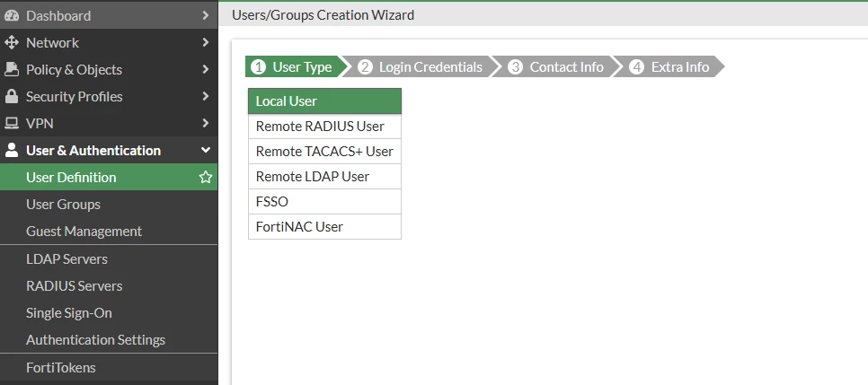The height and width of the screenshot is (385, 868).
Task: Choose Local User type
Action: coord(324,101)
